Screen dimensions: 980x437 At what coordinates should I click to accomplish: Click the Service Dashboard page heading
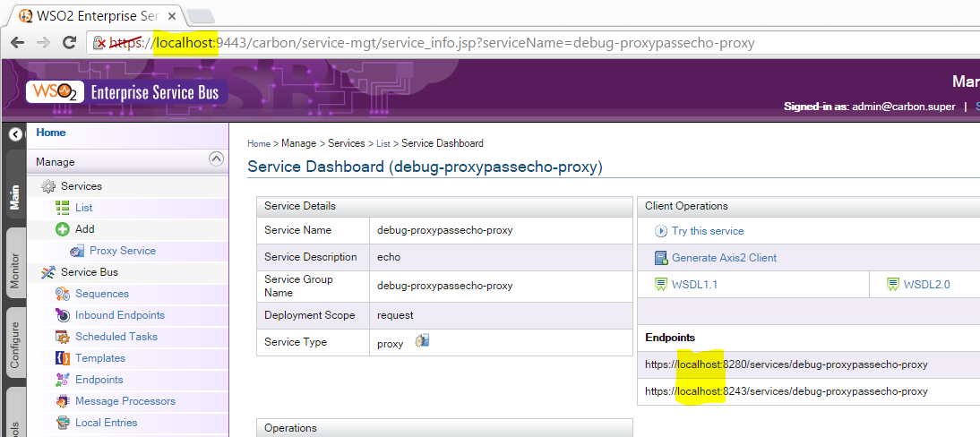click(425, 167)
